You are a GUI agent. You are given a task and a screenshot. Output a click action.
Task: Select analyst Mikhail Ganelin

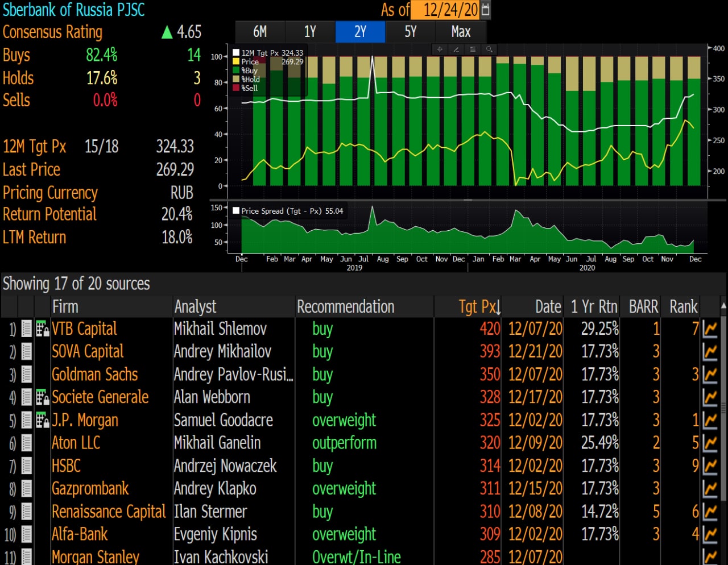pyautogui.click(x=217, y=443)
